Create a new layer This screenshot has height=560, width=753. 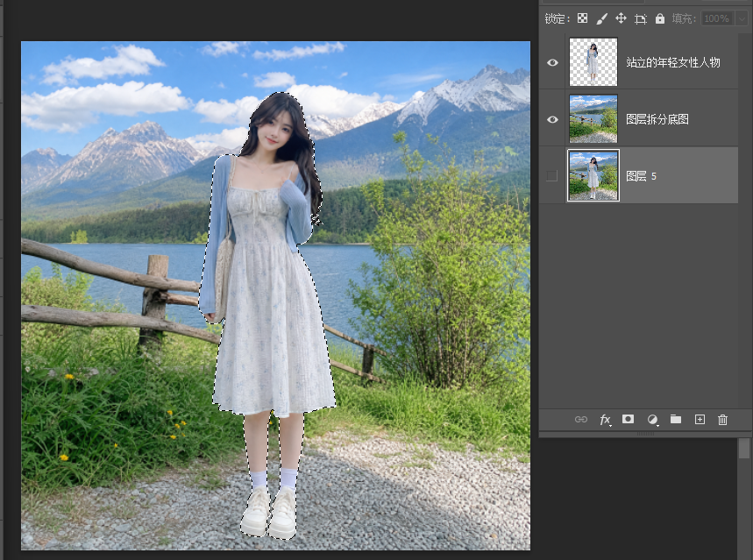tap(700, 420)
